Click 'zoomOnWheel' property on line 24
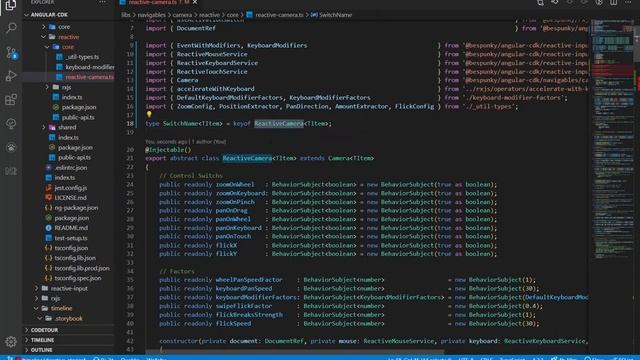The height and width of the screenshot is (360, 640). point(235,184)
